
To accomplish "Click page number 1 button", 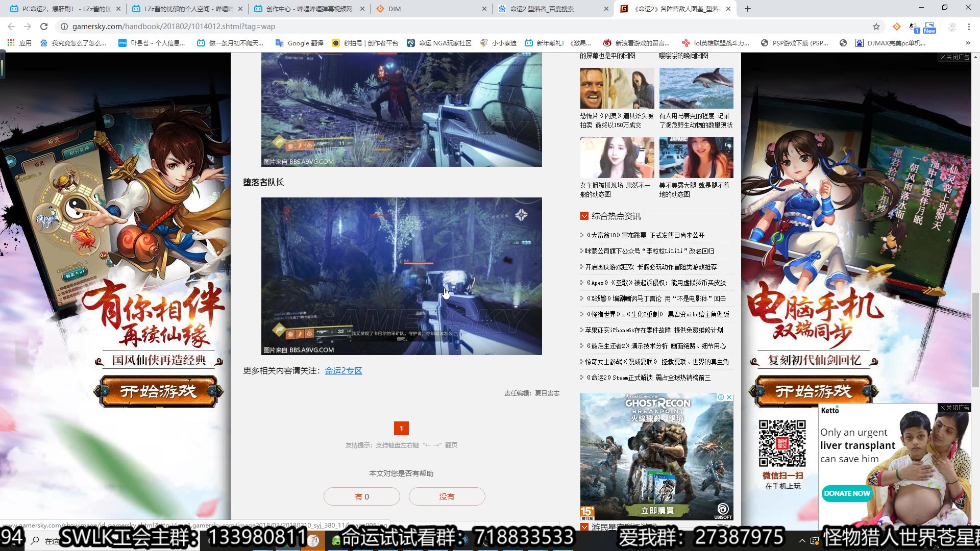I will (401, 429).
